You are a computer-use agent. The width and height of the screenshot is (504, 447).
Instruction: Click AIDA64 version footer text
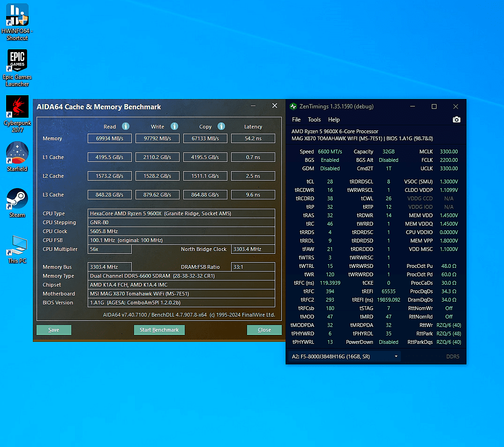tap(189, 315)
